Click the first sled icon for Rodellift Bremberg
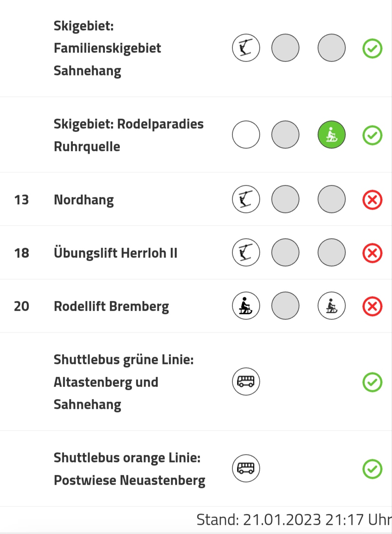This screenshot has width=392, height=534. (246, 306)
